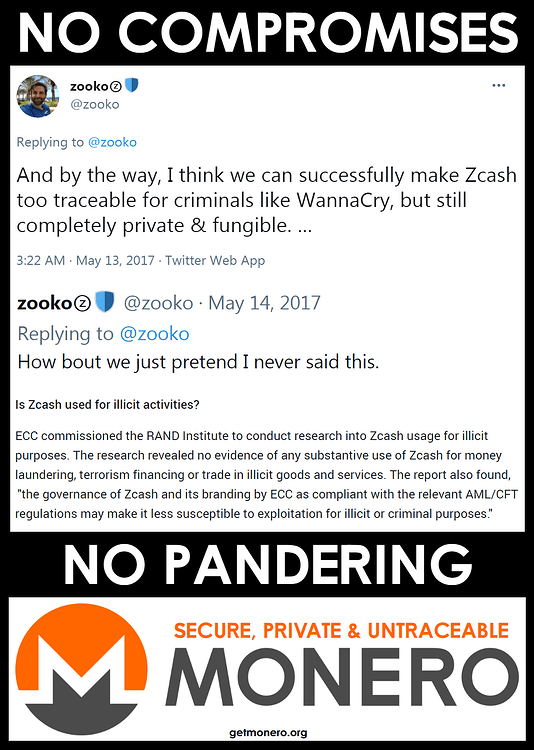Open the gray @zooko handle below the display name
Viewport: 534px width, 750px height.
[x=95, y=104]
